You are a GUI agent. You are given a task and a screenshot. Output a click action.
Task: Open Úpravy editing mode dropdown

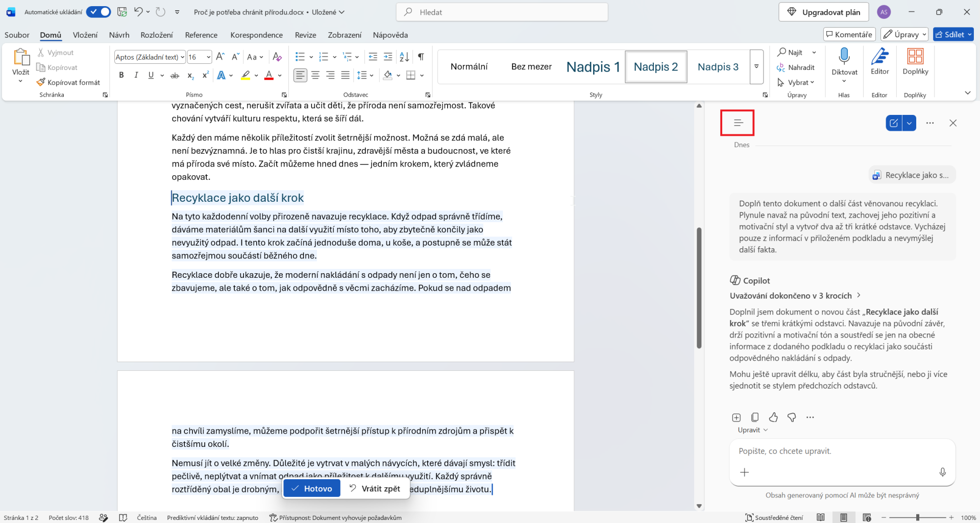pyautogui.click(x=904, y=34)
